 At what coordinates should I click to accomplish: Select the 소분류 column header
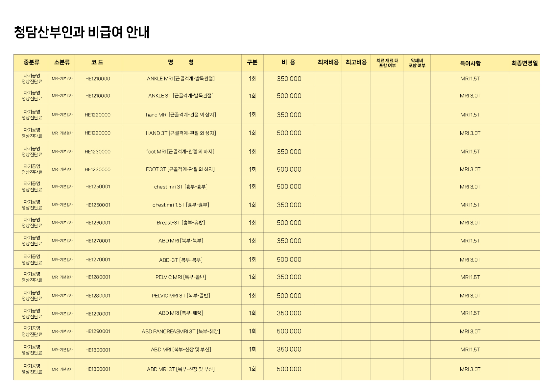coord(62,62)
